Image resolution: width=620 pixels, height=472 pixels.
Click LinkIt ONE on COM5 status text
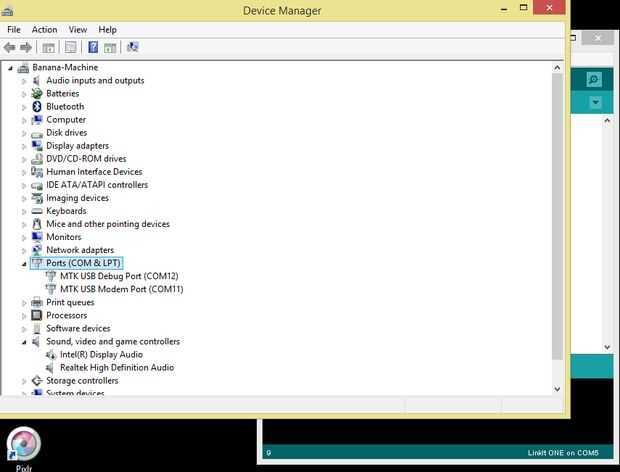[563, 453]
